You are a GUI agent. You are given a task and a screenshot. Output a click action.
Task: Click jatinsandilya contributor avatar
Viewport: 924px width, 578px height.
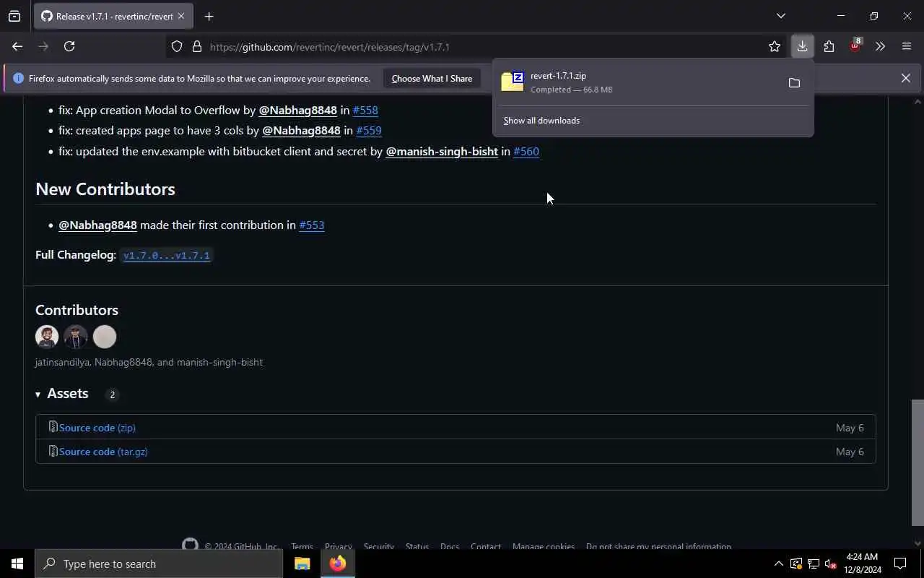(47, 337)
